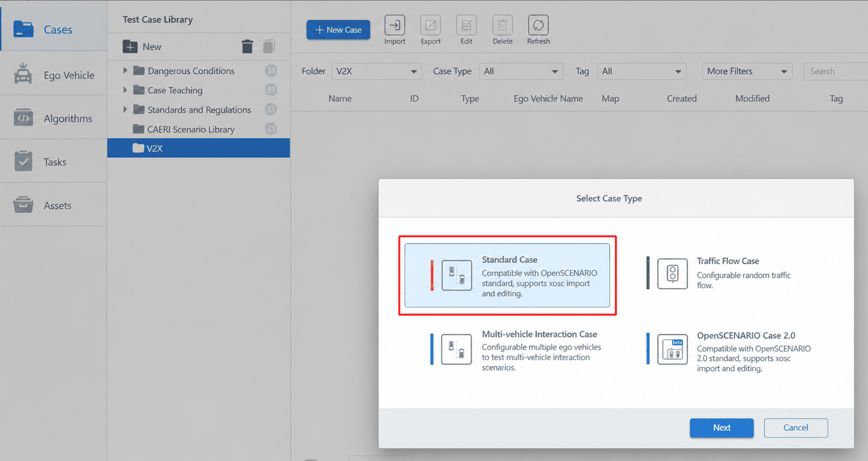Open the Cases section in sidebar
The height and width of the screenshot is (461, 868).
pyautogui.click(x=53, y=30)
